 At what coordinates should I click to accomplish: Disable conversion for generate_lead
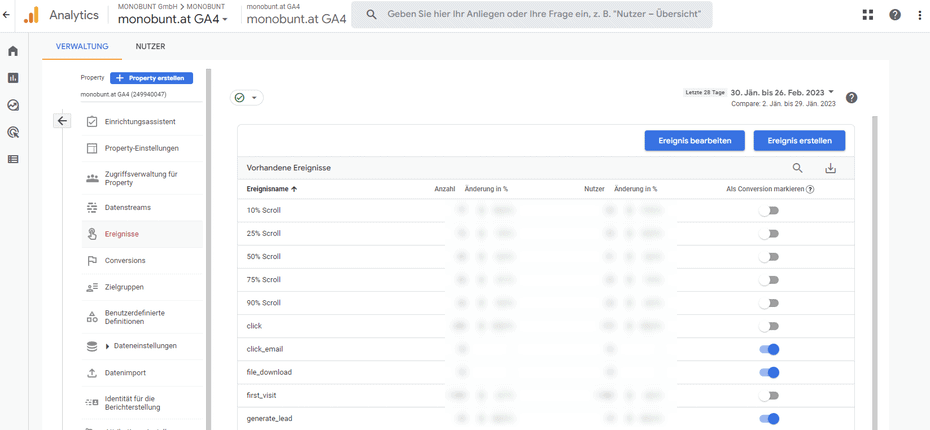(x=769, y=419)
